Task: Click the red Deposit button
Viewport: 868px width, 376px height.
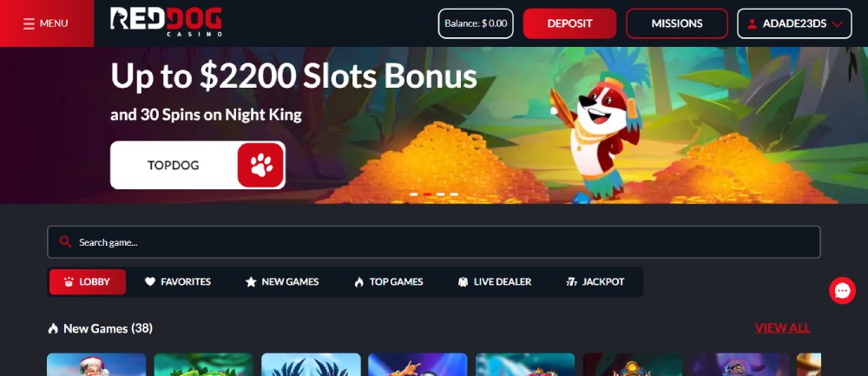Action: tap(569, 23)
